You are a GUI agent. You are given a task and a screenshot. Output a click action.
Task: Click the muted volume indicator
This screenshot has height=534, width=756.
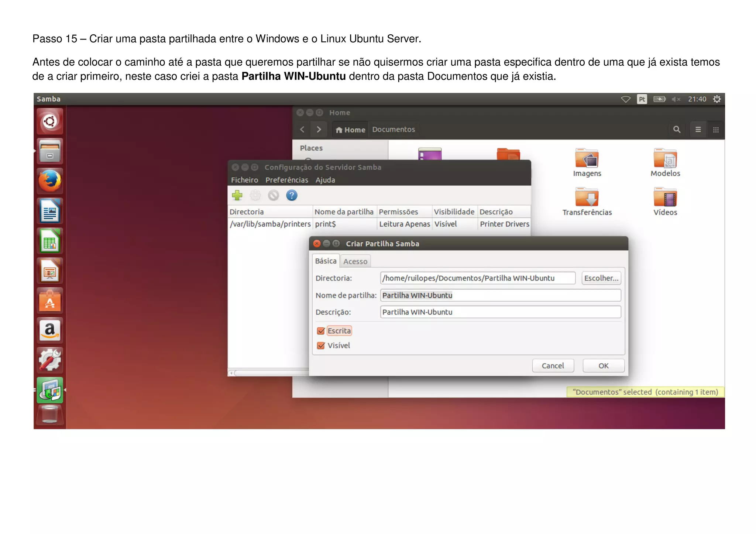tap(676, 99)
